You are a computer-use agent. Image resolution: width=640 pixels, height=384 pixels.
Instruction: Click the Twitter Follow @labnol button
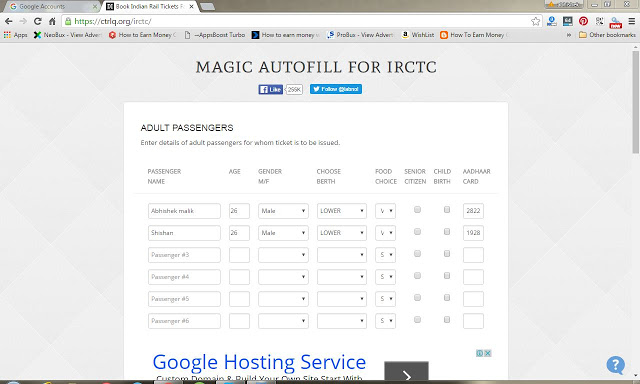(x=336, y=89)
